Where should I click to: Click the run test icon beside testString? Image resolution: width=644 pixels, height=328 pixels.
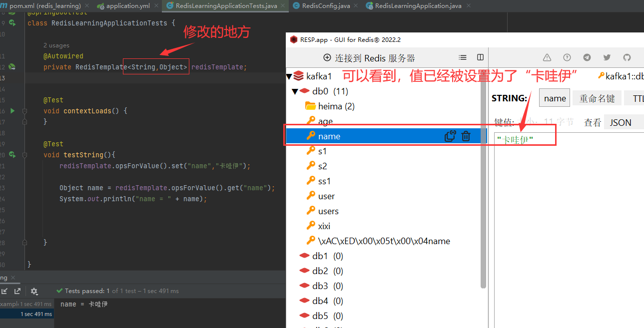click(12, 155)
